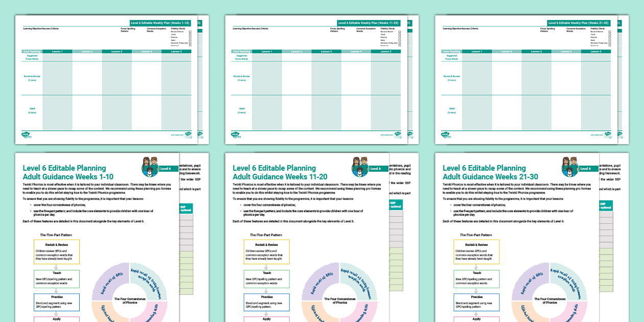Screen dimensions: 644x322
Task: Click the Level 6 badge on Weeks 1-10 guidance
Action: click(166, 169)
